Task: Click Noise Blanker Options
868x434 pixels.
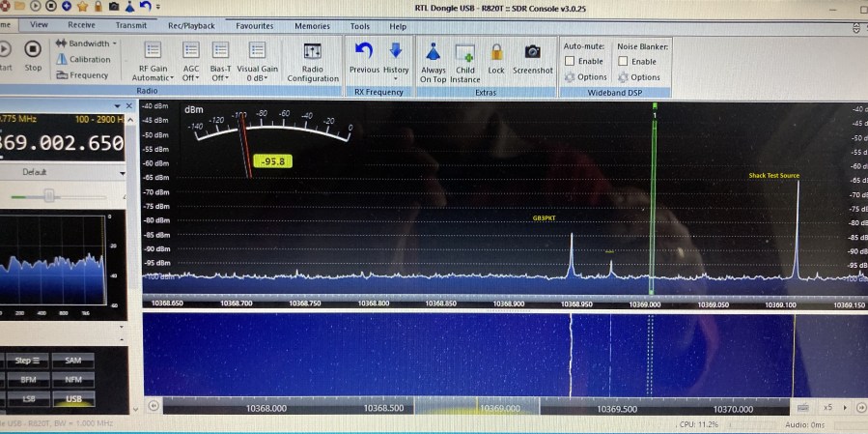Action: tap(639, 77)
